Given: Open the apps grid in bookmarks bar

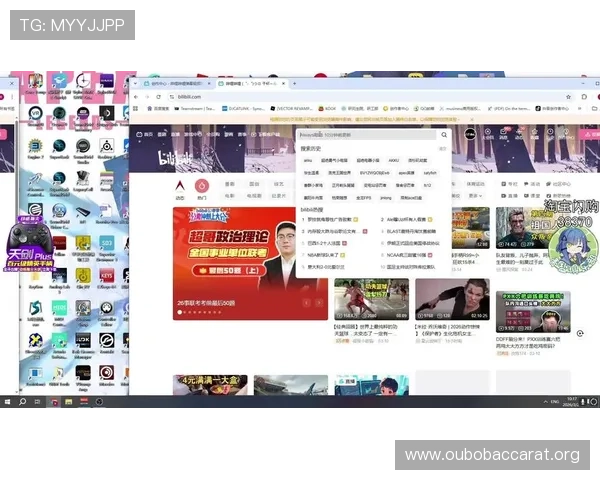Looking at the screenshot, I should coord(135,109).
